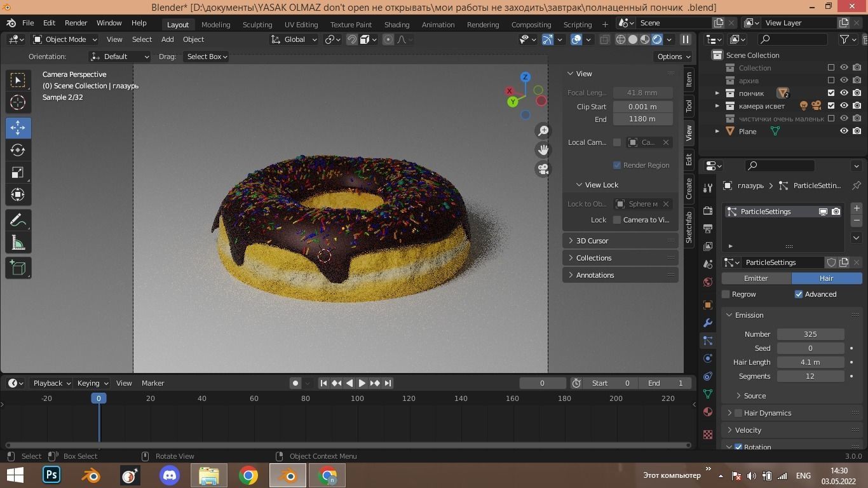
Task: Open the Options popover
Action: [673, 57]
